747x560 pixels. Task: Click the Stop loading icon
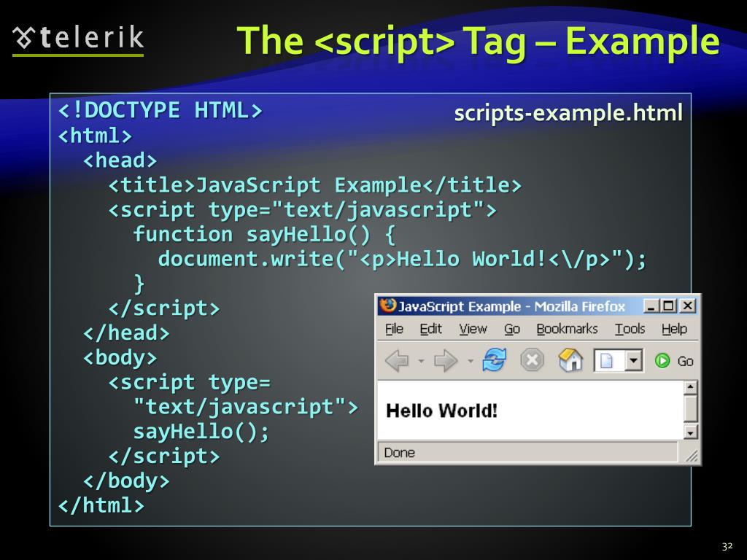pyautogui.click(x=532, y=359)
